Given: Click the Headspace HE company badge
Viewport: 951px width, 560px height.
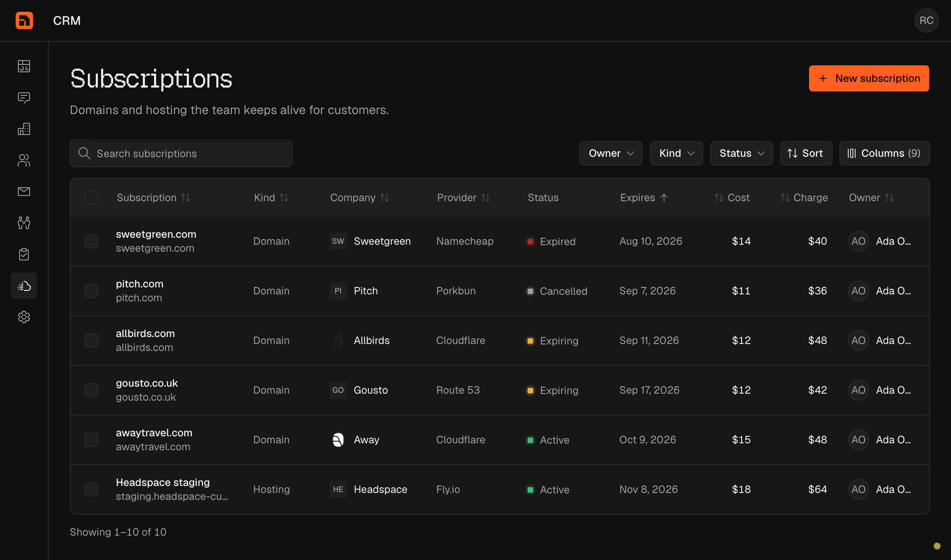Looking at the screenshot, I should coord(338,489).
